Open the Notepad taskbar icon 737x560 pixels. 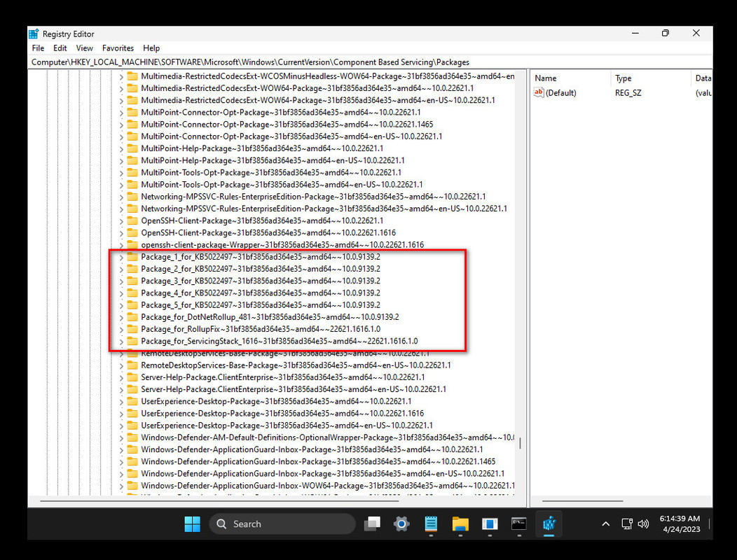[431, 524]
